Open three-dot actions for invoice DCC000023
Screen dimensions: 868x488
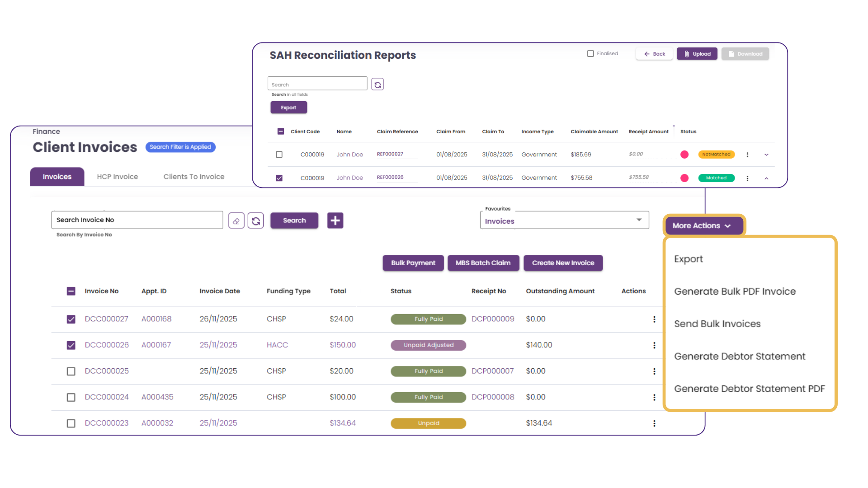pos(654,423)
